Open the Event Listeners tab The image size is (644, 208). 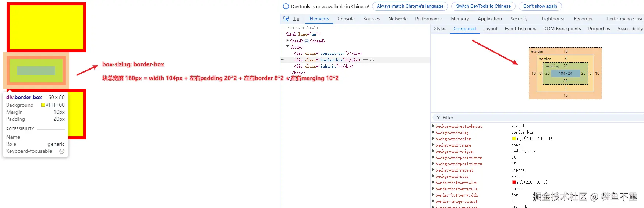(520, 29)
